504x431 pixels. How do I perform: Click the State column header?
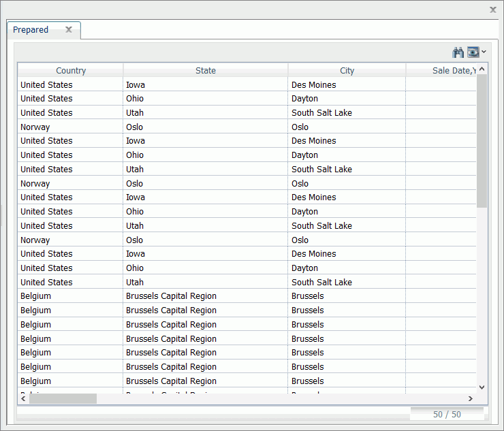tap(206, 70)
